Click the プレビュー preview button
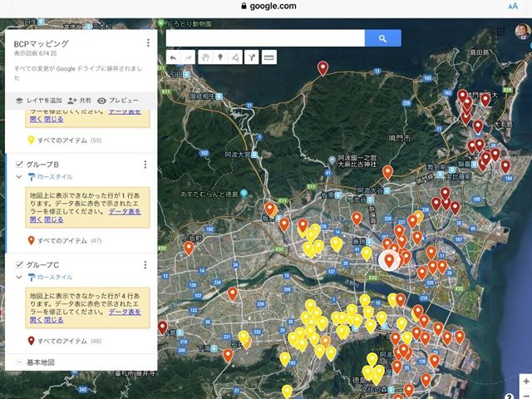This screenshot has width=532, height=399. tap(118, 100)
